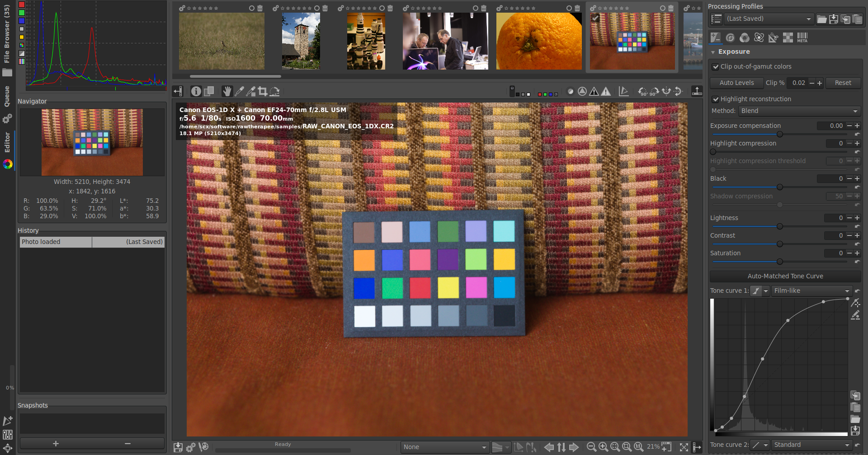The width and height of the screenshot is (868, 455).
Task: Toggle green histogram channel display
Action: click(x=21, y=13)
